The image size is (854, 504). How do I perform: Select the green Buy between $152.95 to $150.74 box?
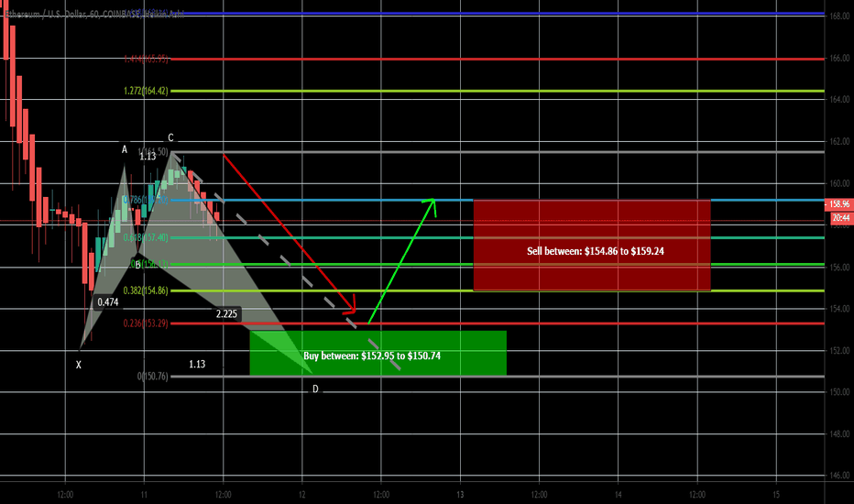click(x=378, y=353)
